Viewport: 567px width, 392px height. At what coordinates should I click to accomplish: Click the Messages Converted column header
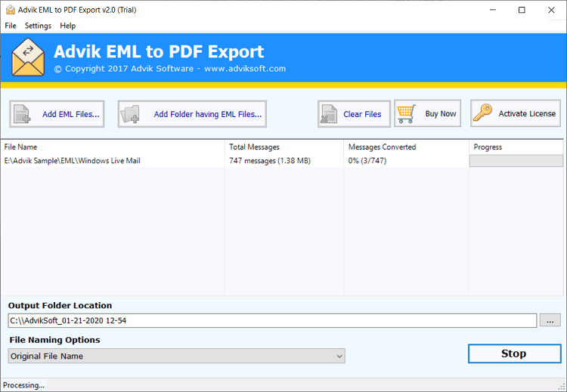(x=407, y=147)
